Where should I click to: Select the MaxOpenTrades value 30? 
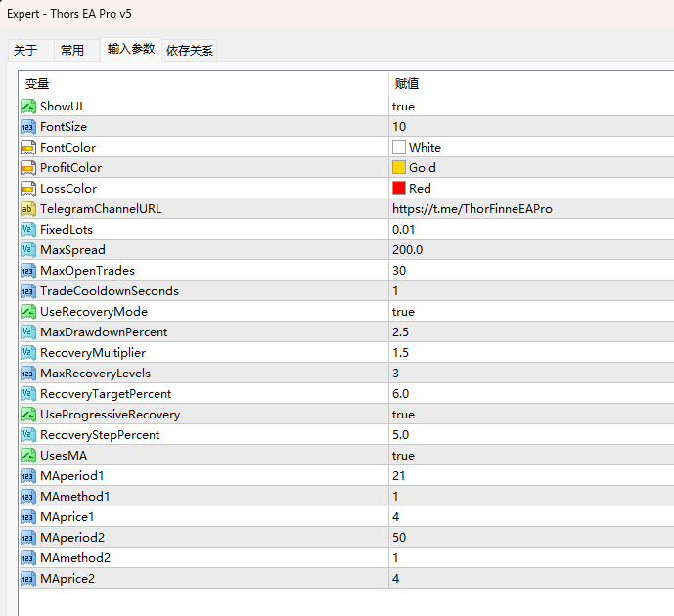(399, 271)
